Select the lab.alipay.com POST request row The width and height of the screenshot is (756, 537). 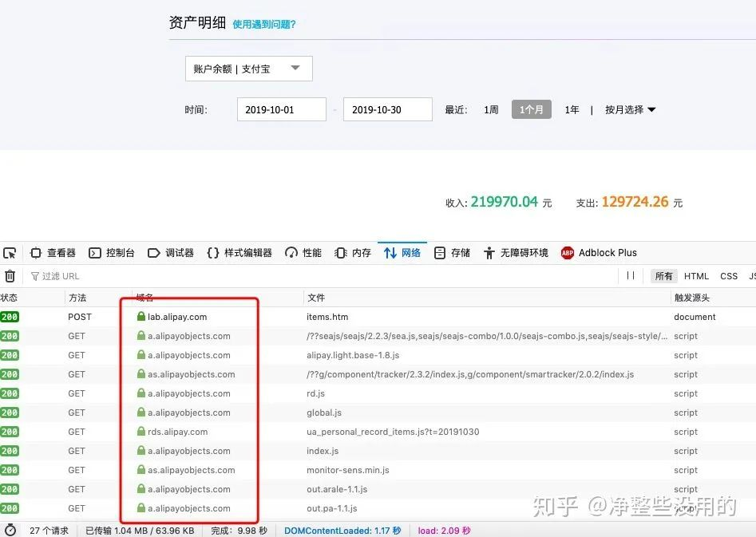tap(378, 317)
